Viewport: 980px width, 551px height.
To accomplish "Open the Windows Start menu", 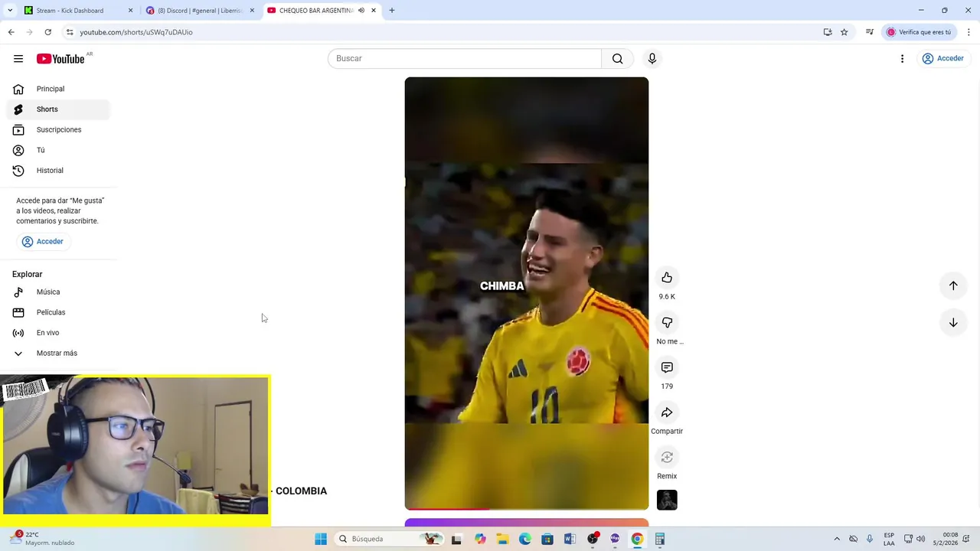I will coord(321,539).
